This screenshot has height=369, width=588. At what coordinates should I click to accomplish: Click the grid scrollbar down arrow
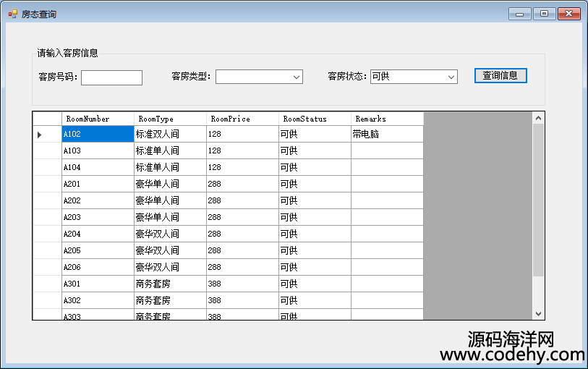click(x=538, y=313)
